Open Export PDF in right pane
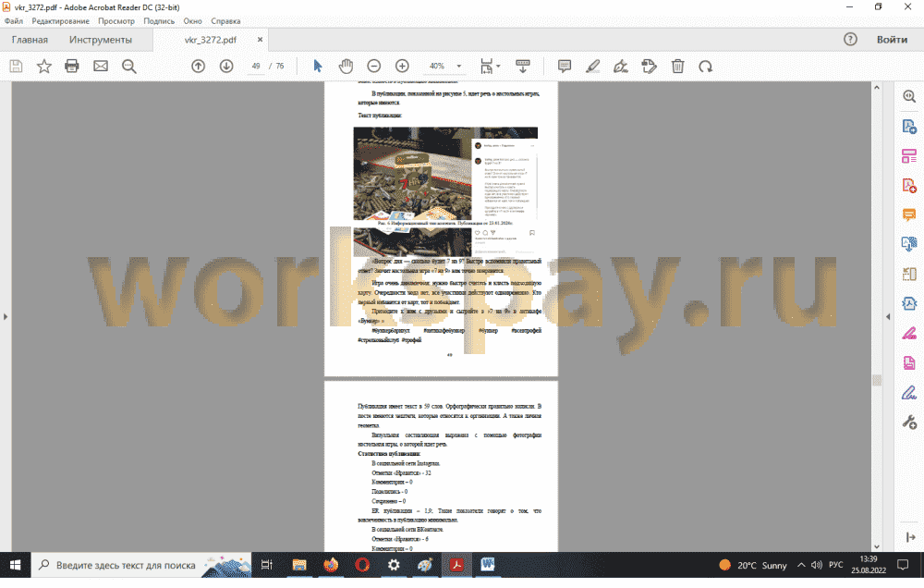The height and width of the screenshot is (588, 924). 909,127
